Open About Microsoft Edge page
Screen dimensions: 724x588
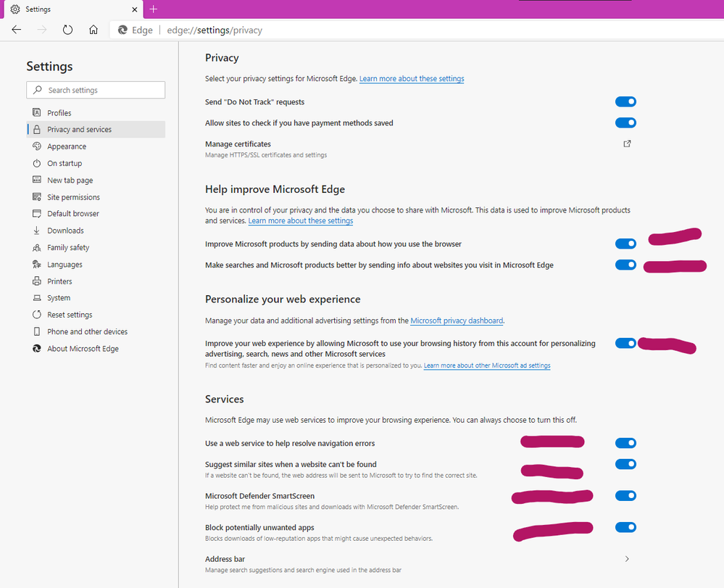[x=96, y=348]
